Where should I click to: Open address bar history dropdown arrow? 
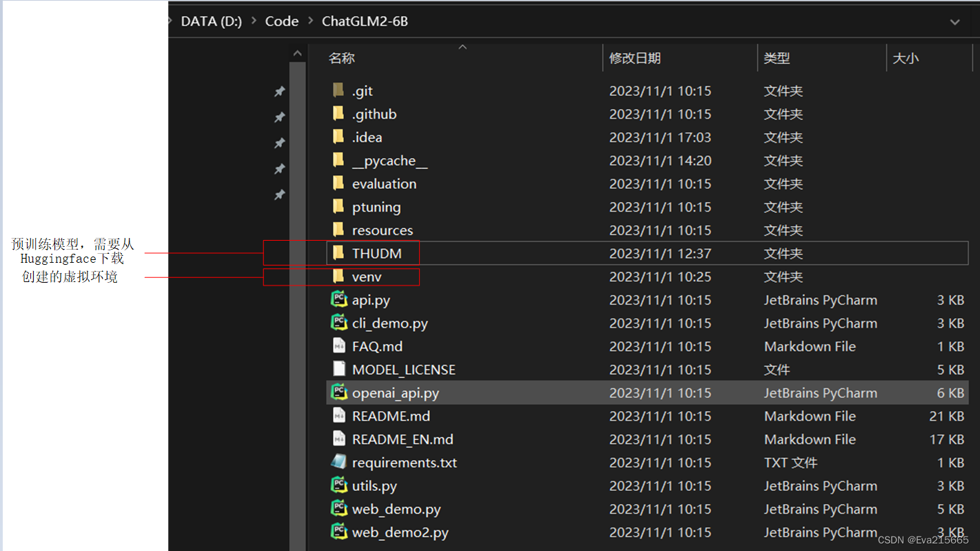click(x=955, y=22)
